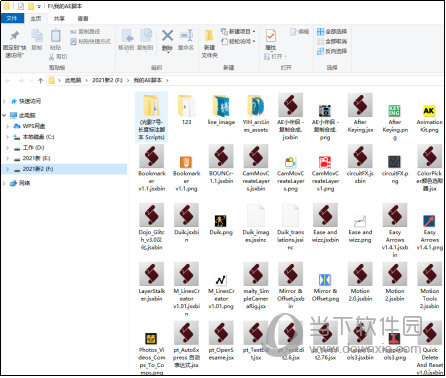Click 此电脑 in the address breadcrumb
Image resolution: width=446 pixels, height=378 pixels.
click(73, 80)
